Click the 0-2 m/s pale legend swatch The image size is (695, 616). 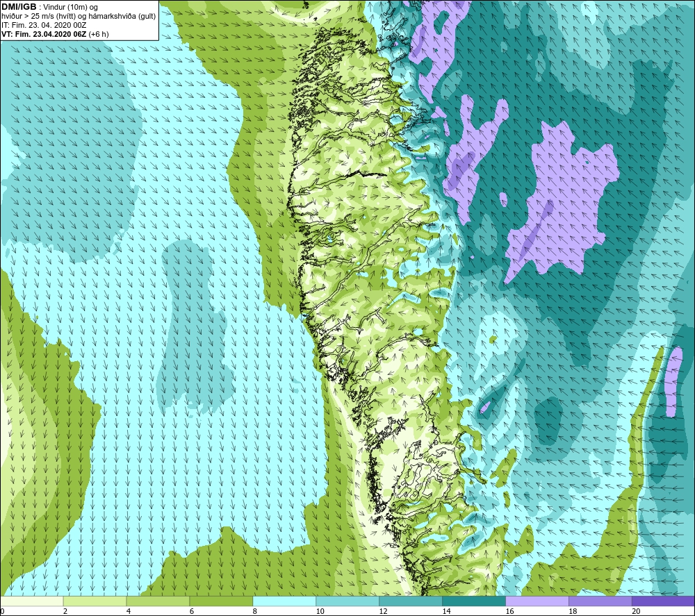[x=32, y=601]
